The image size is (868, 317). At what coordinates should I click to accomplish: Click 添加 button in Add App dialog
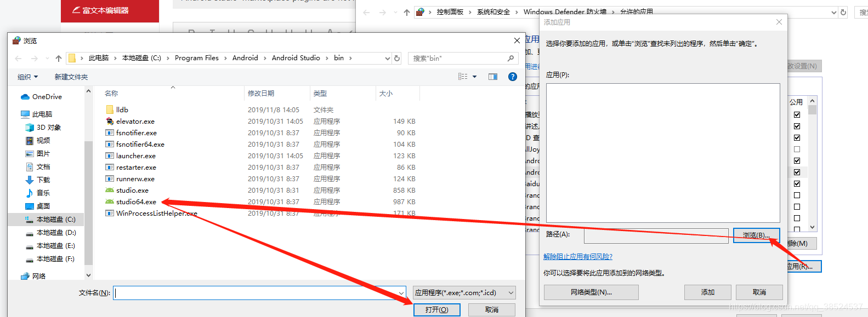click(708, 292)
